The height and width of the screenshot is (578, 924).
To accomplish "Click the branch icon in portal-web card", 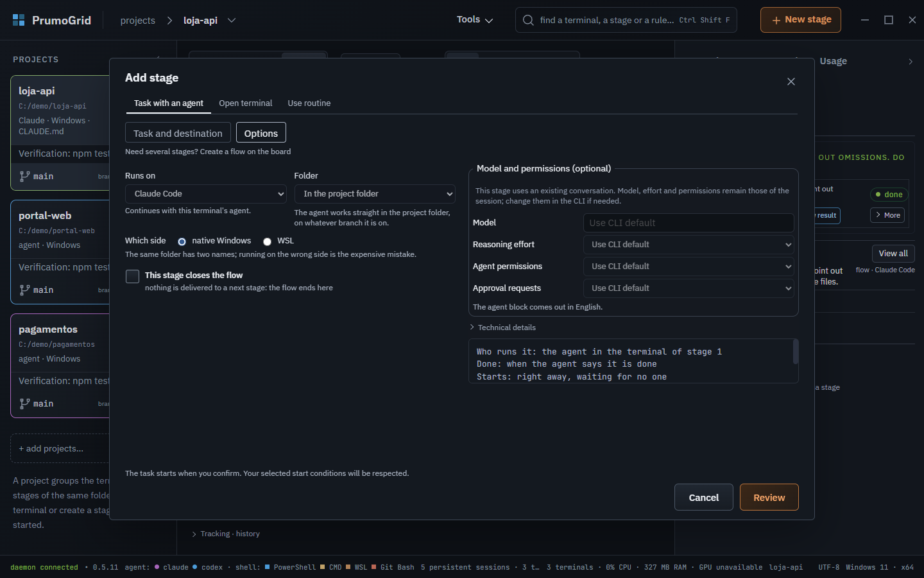I will coord(24,290).
